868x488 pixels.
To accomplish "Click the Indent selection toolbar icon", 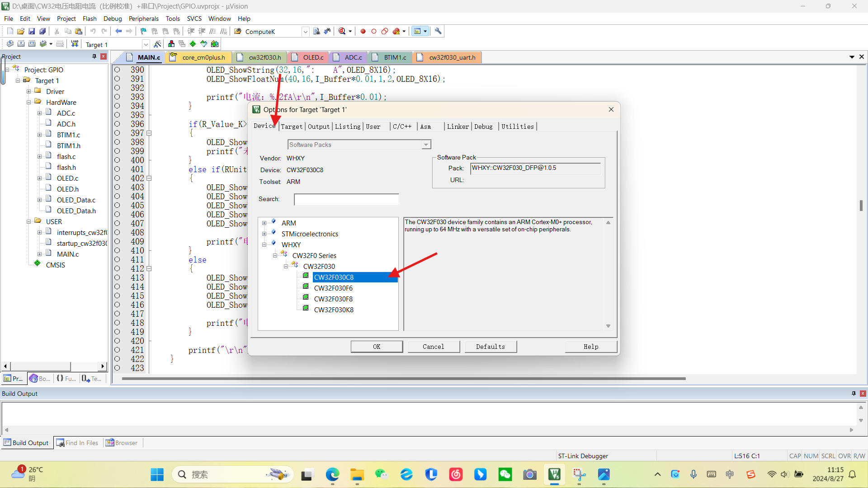I will (x=191, y=31).
